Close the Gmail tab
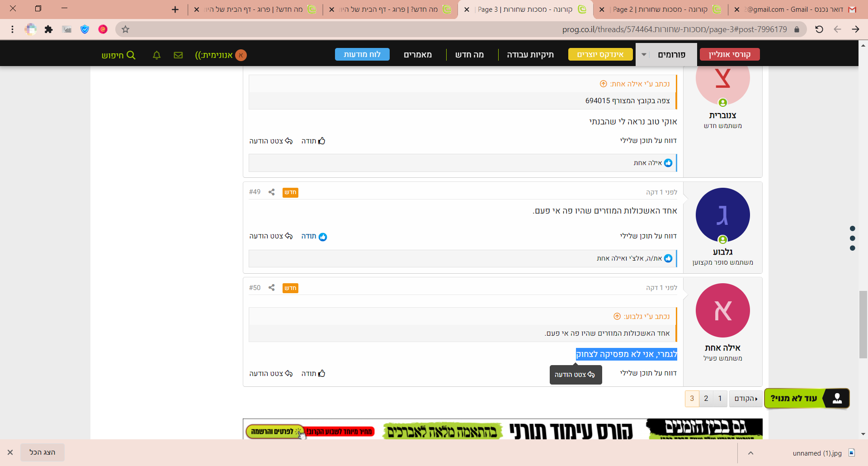This screenshot has width=868, height=466. click(x=737, y=10)
